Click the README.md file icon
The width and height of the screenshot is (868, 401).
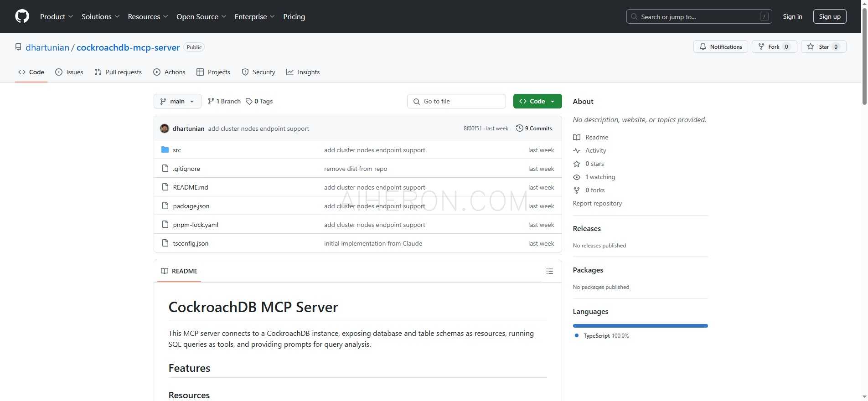pos(165,187)
